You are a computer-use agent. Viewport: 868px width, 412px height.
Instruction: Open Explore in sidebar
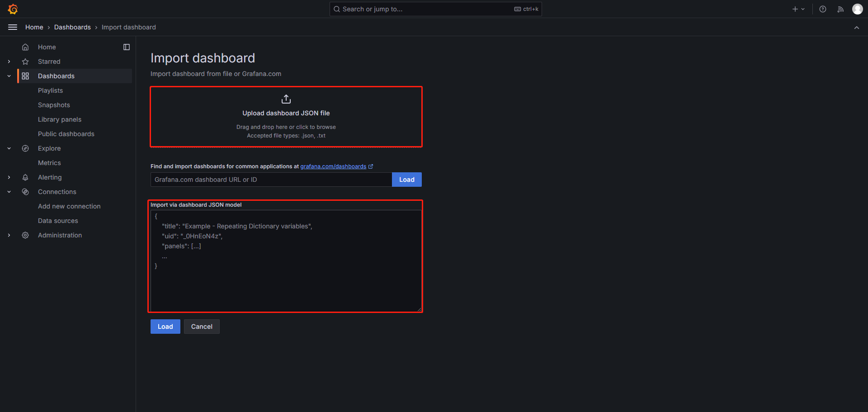49,148
